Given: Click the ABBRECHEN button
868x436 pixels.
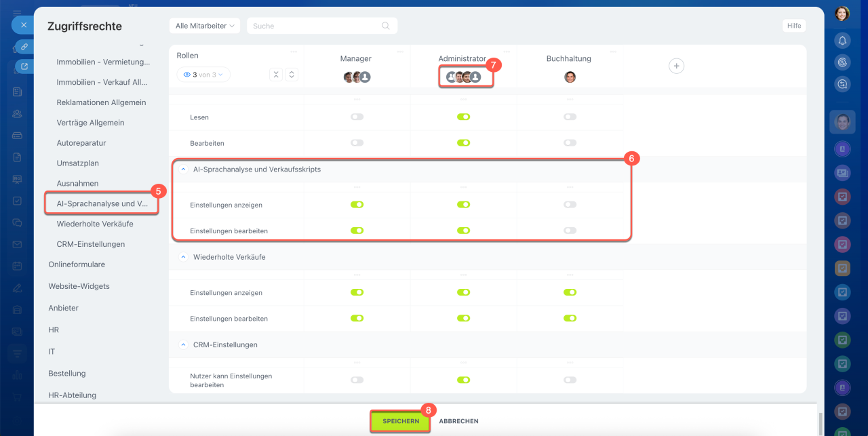Looking at the screenshot, I should 458,421.
